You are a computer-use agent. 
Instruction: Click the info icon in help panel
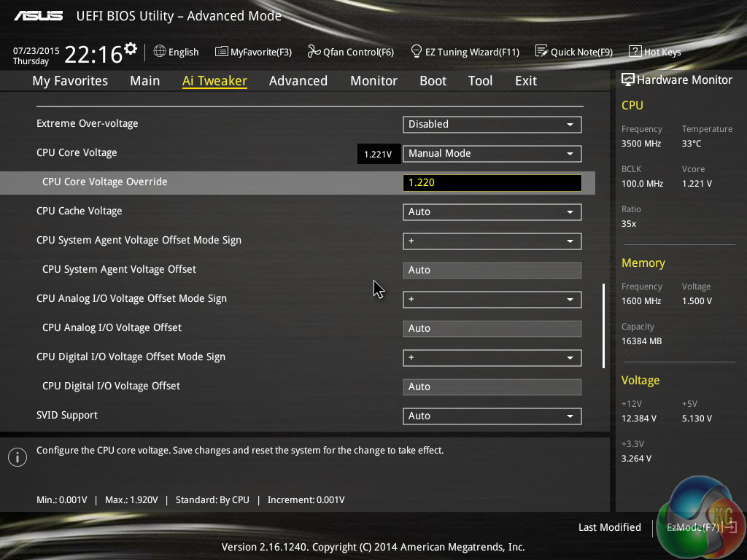[17, 456]
